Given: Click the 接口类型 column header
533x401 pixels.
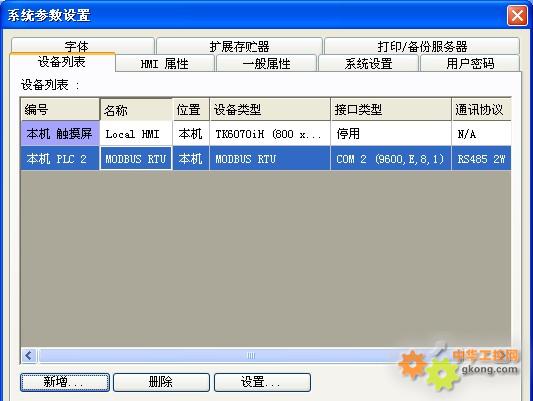Looking at the screenshot, I should pos(391,109).
